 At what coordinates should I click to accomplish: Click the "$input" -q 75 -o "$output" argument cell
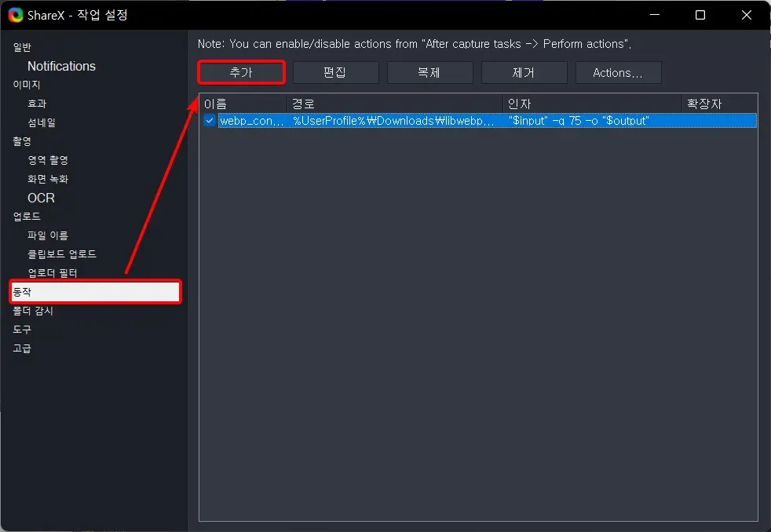(x=579, y=120)
